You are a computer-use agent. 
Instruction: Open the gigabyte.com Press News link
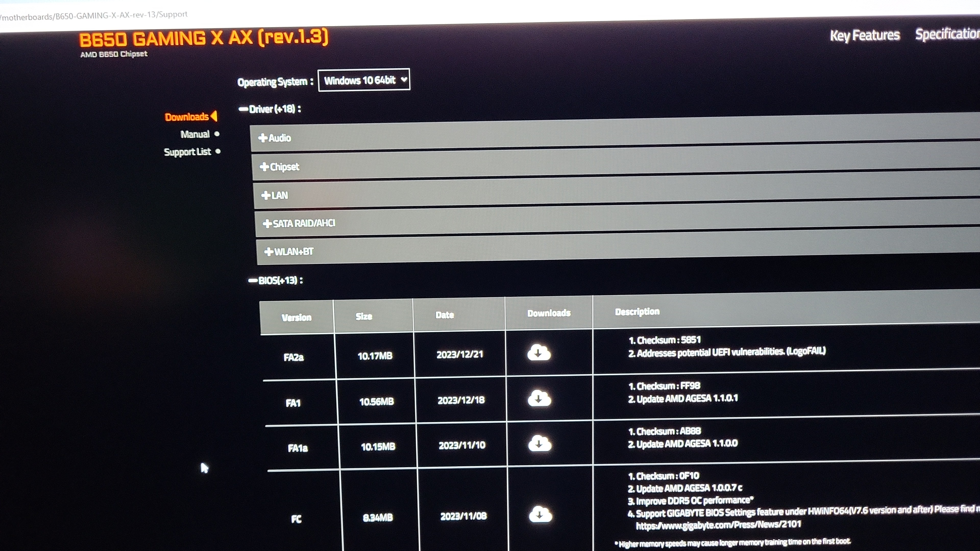point(718,525)
